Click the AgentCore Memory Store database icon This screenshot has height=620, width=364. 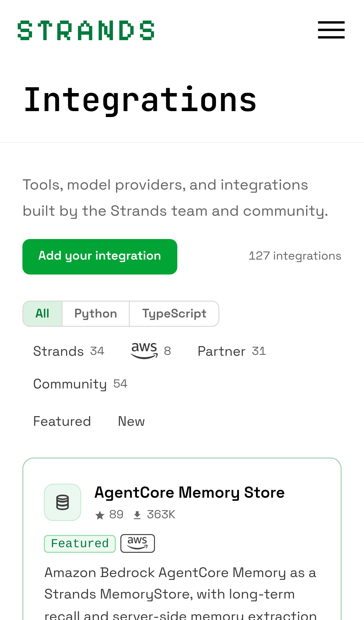point(63,502)
